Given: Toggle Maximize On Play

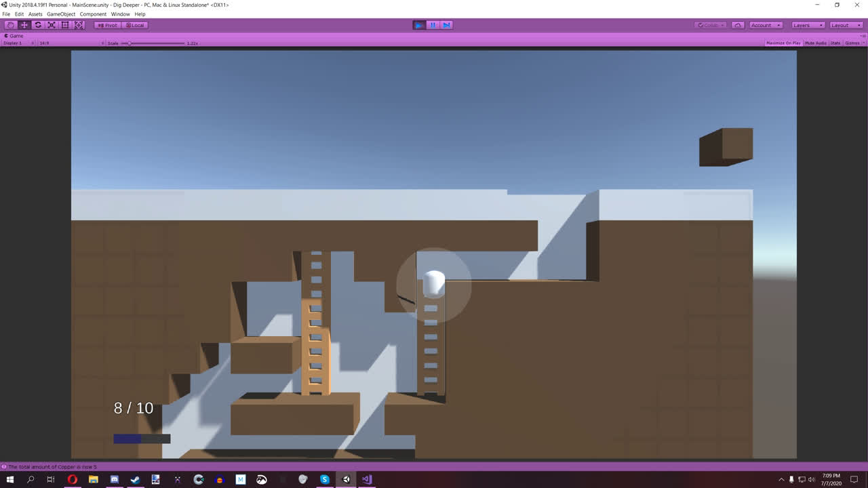Looking at the screenshot, I should [783, 43].
